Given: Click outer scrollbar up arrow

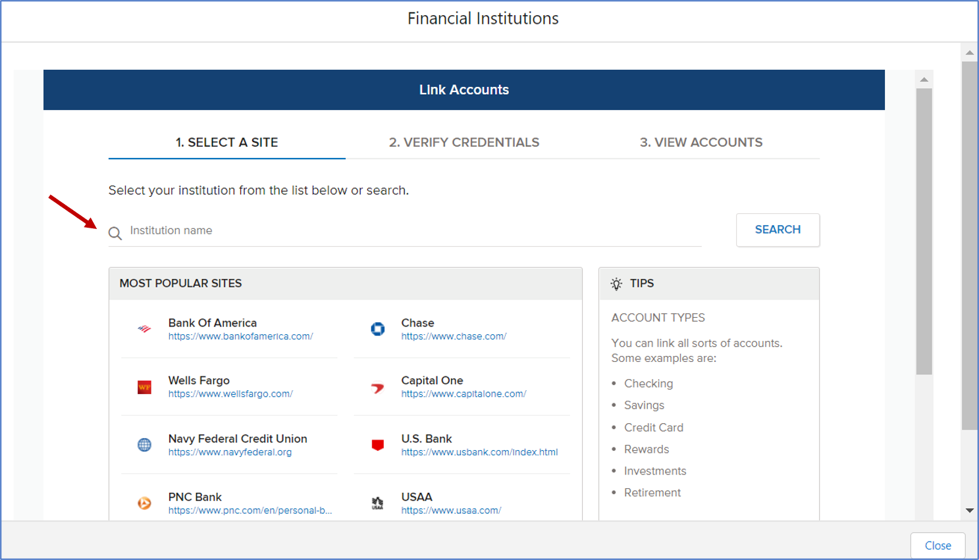Looking at the screenshot, I should tap(970, 53).
